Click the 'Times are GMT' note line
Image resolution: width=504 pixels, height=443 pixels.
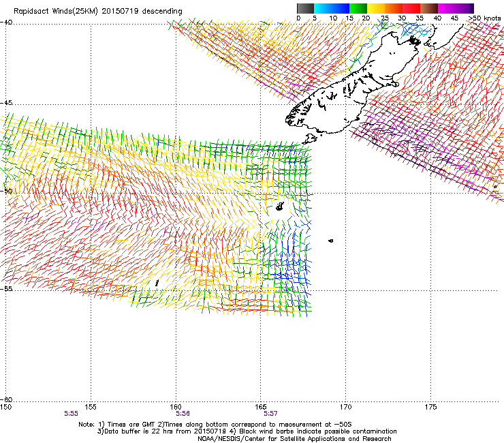[x=215, y=425]
